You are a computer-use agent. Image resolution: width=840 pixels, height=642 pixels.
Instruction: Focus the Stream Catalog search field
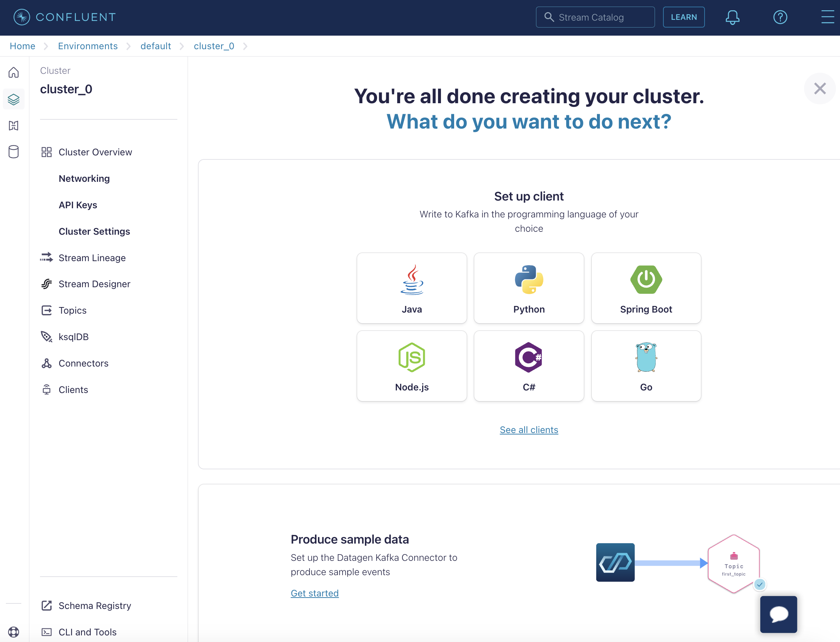[595, 17]
